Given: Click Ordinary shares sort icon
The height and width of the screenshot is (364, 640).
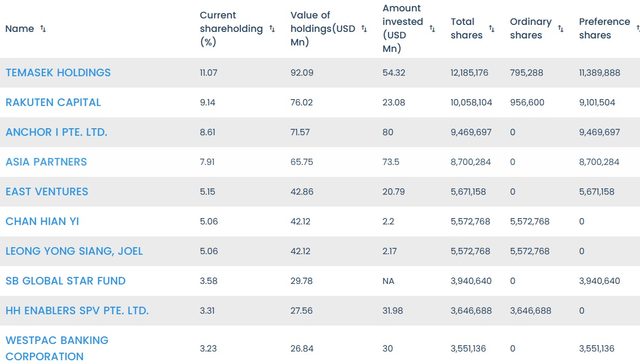Looking at the screenshot, I should (561, 29).
